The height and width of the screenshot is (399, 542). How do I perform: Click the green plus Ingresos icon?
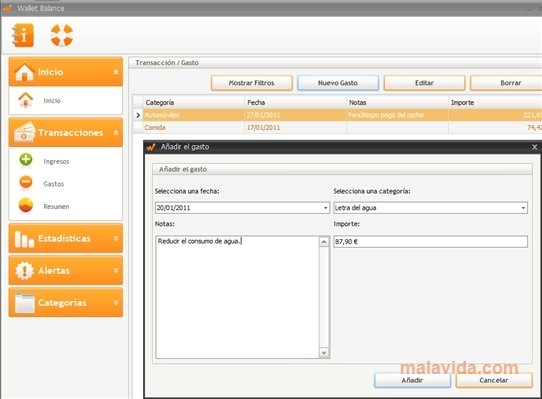coord(26,160)
